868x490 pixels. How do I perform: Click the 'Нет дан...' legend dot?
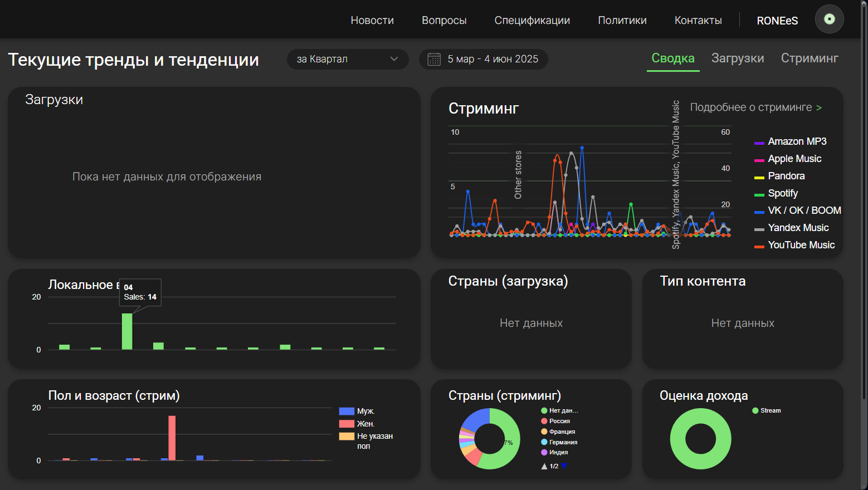click(544, 410)
